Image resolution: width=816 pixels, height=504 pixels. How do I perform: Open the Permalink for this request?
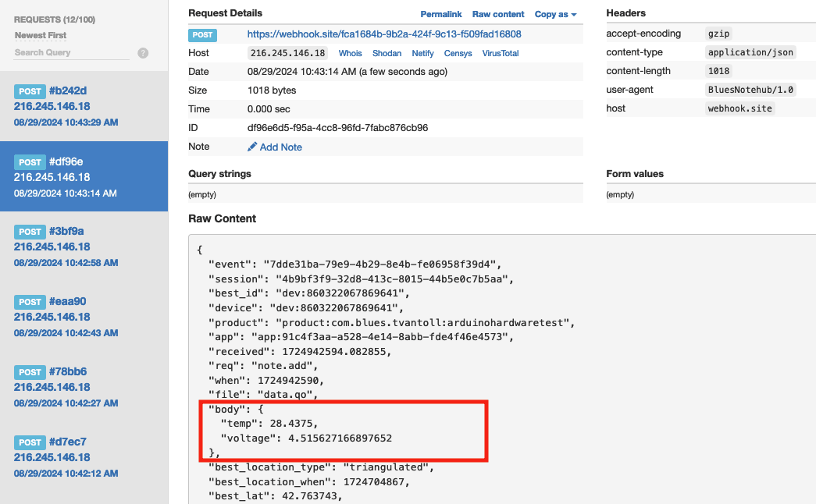coord(440,15)
